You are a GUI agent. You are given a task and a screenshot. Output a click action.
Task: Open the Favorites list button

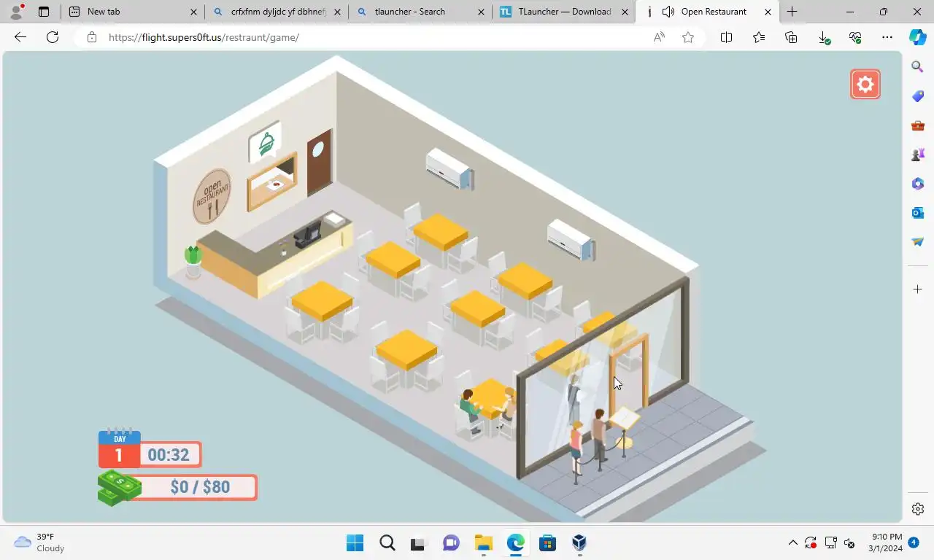click(759, 37)
